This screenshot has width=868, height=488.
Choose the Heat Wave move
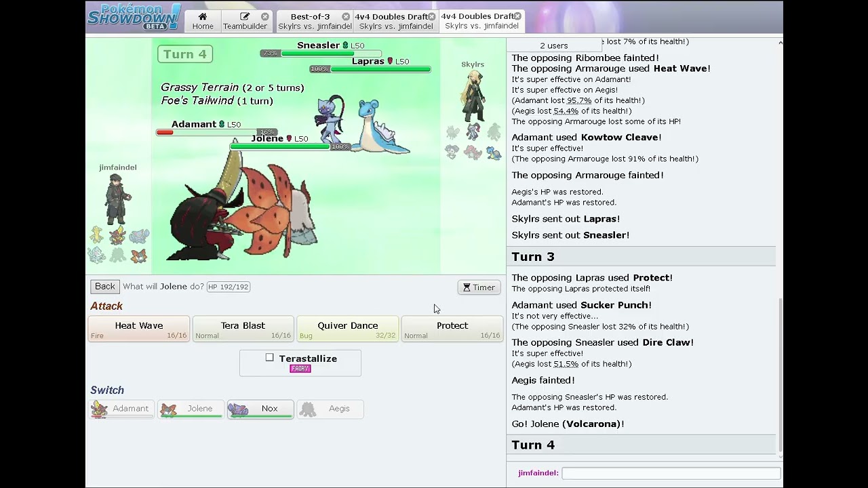point(139,329)
